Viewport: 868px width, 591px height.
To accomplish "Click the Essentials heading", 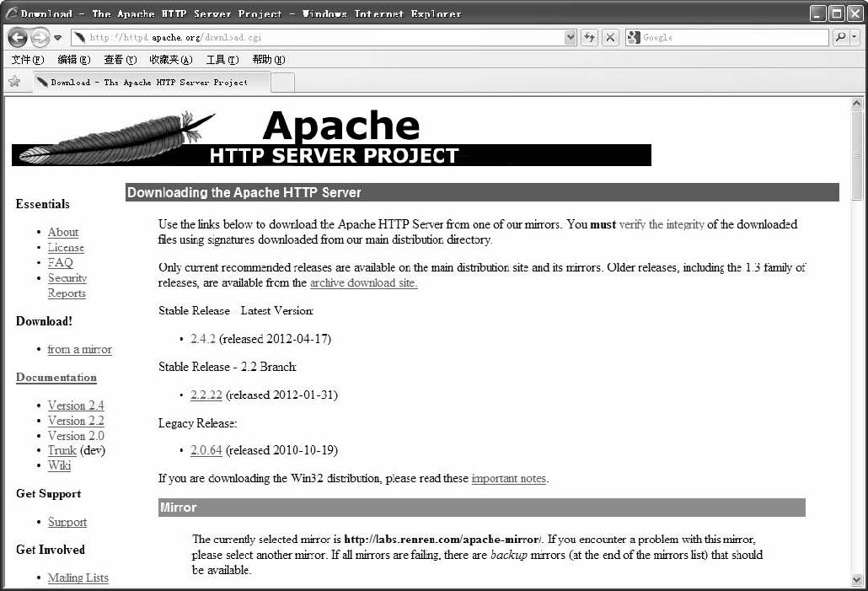I will coord(43,204).
